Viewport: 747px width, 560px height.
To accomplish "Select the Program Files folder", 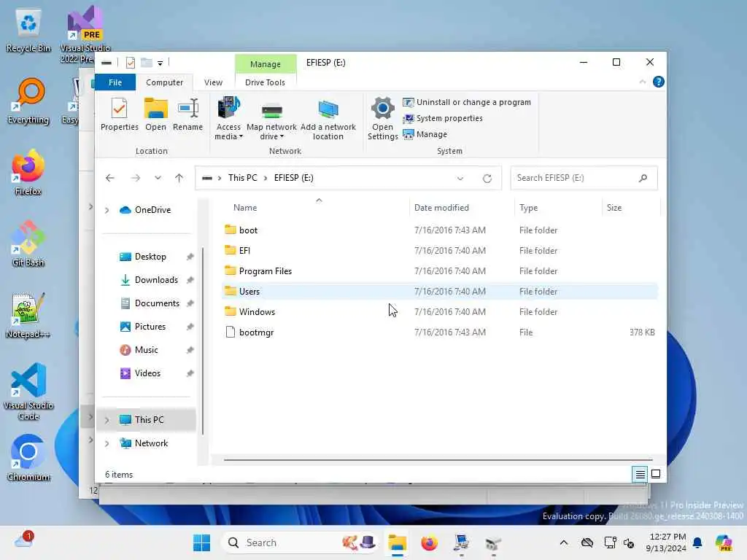I will [x=440, y=271].
